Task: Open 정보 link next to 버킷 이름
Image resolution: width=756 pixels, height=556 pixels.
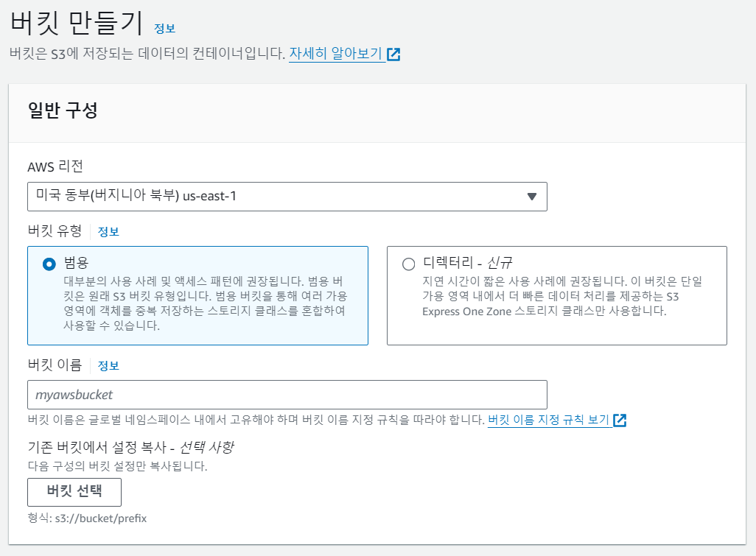Action: 108,366
